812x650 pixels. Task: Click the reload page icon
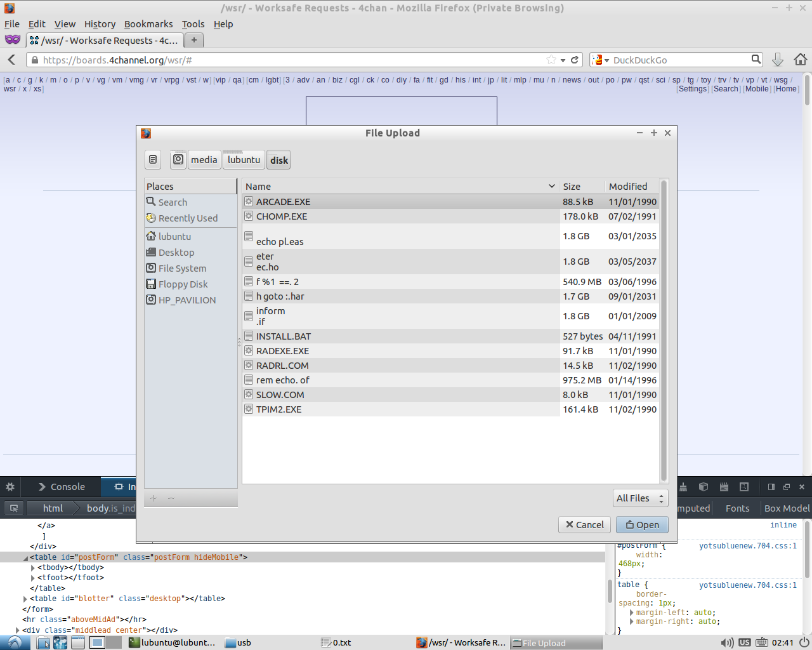pos(575,60)
